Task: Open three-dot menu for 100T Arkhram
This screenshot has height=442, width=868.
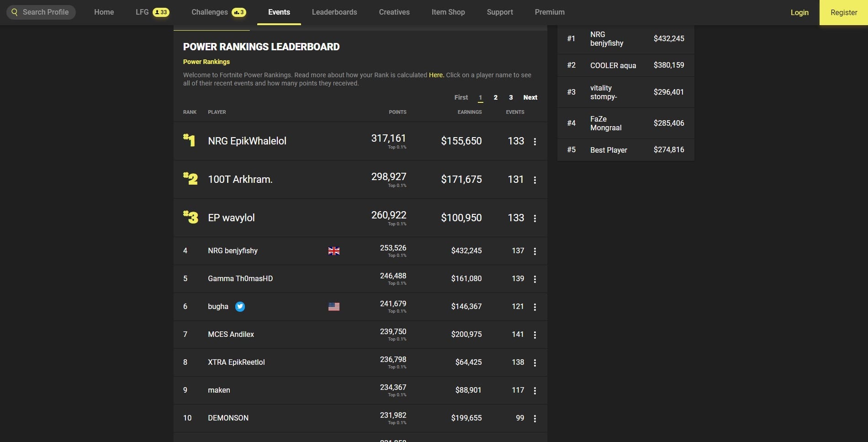Action: [x=535, y=180]
